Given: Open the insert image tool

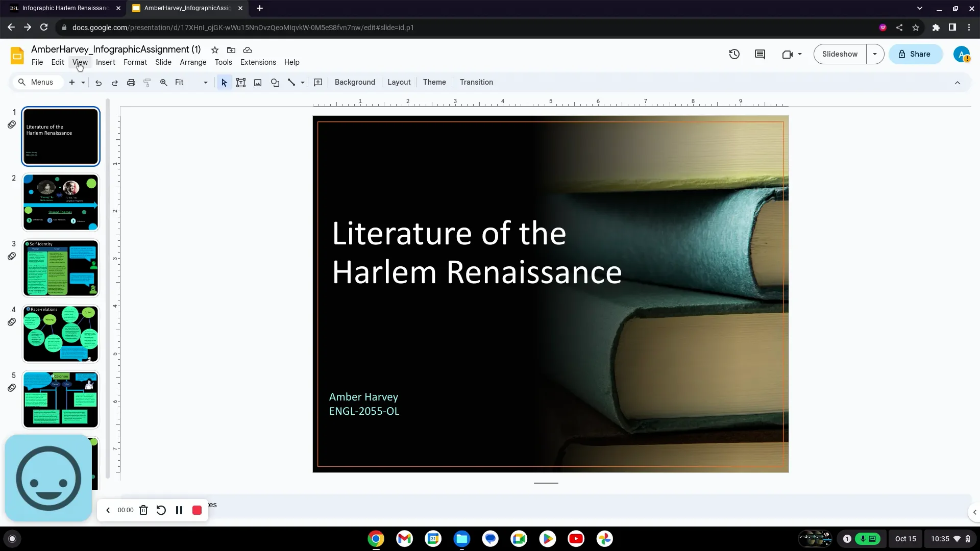Looking at the screenshot, I should click(x=258, y=82).
